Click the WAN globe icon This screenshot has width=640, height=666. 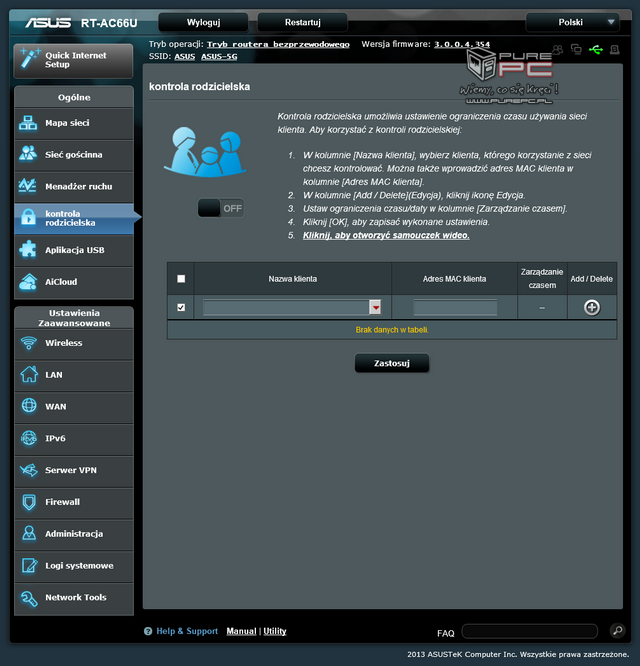[x=29, y=406]
